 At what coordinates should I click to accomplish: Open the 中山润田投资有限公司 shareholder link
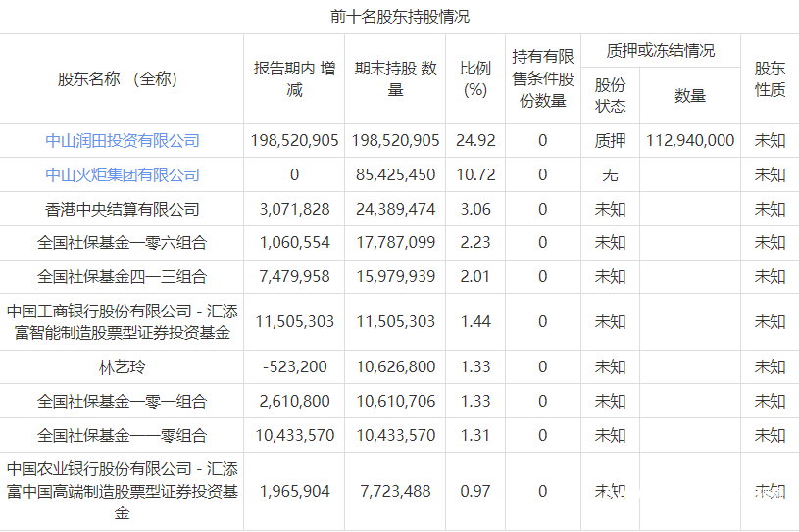[123, 141]
